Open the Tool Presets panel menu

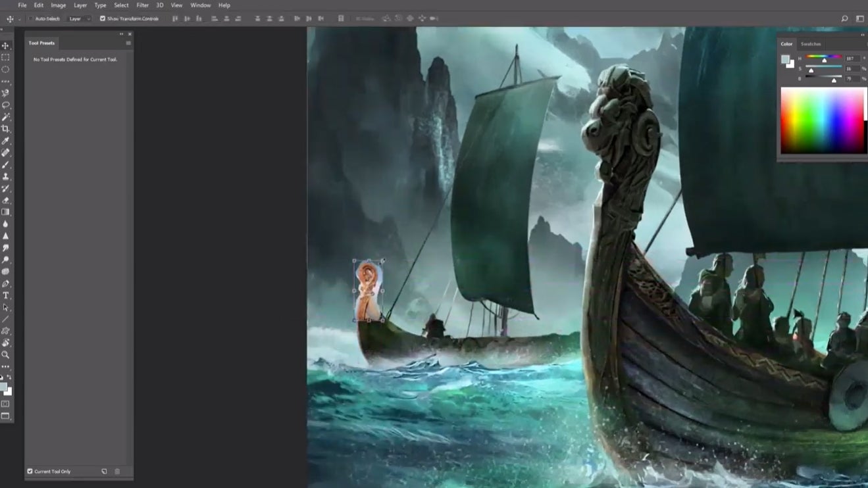(x=128, y=43)
